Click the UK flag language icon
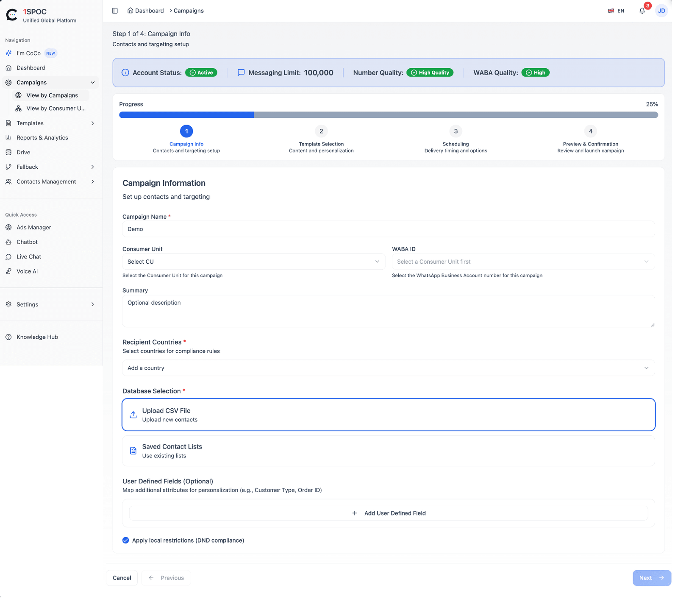 coord(611,11)
